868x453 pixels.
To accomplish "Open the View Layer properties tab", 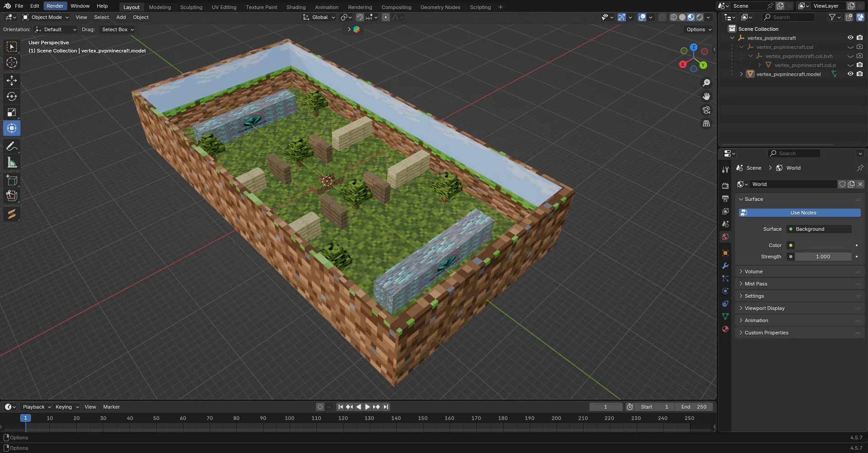I will (x=725, y=211).
